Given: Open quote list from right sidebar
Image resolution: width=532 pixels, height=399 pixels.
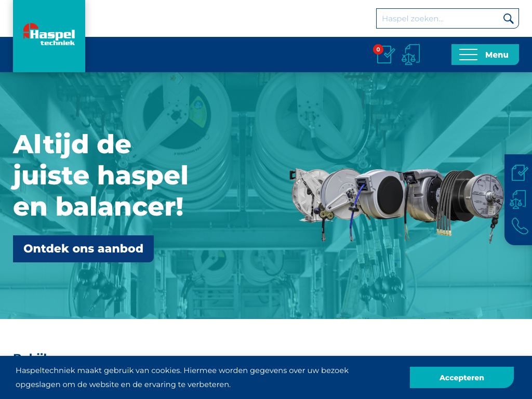Looking at the screenshot, I should pyautogui.click(x=519, y=172).
